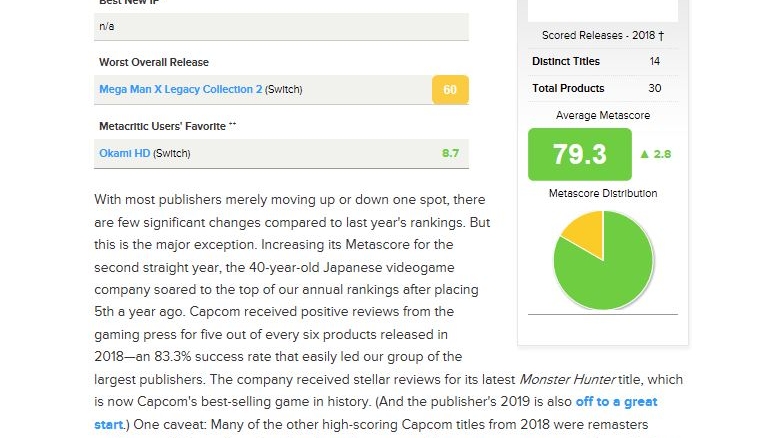This screenshot has width=780, height=438.
Task: Click the Worst Overall Release heading
Action: pyautogui.click(x=154, y=62)
